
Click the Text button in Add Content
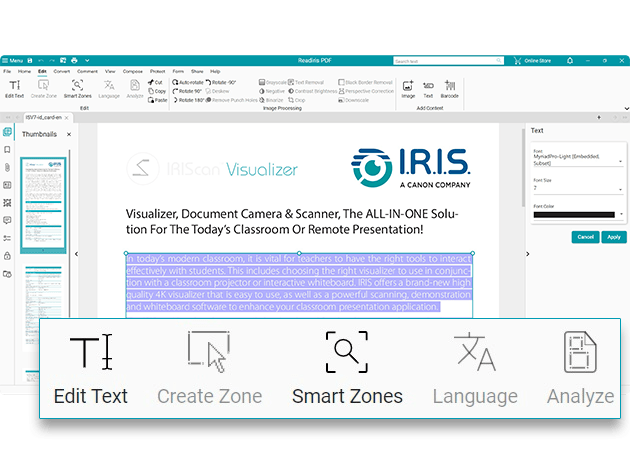pyautogui.click(x=428, y=89)
